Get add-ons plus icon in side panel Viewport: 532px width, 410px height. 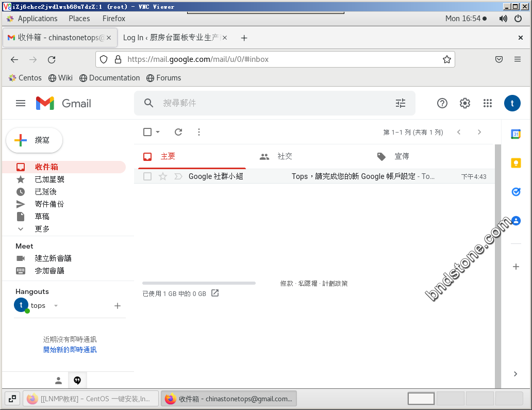pos(516,267)
